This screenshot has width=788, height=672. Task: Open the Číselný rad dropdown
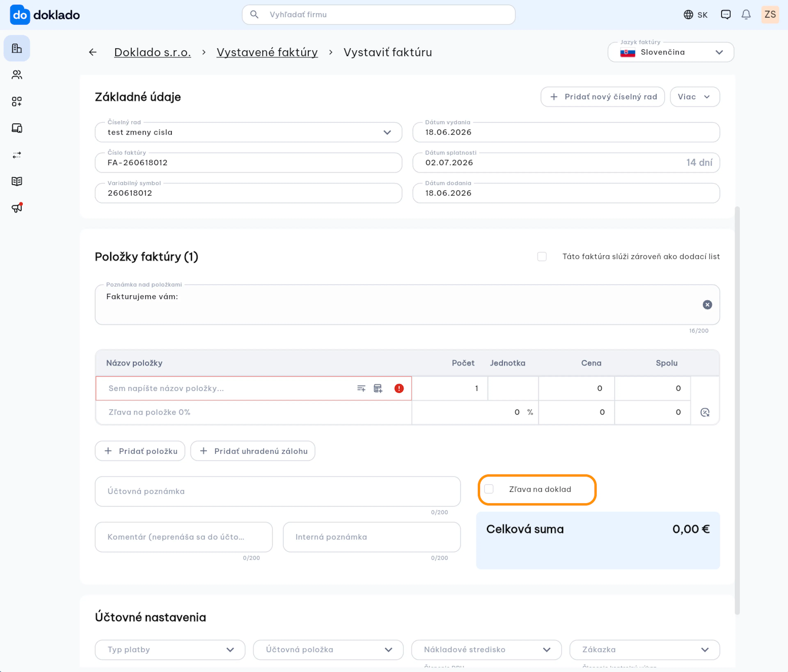point(249,132)
